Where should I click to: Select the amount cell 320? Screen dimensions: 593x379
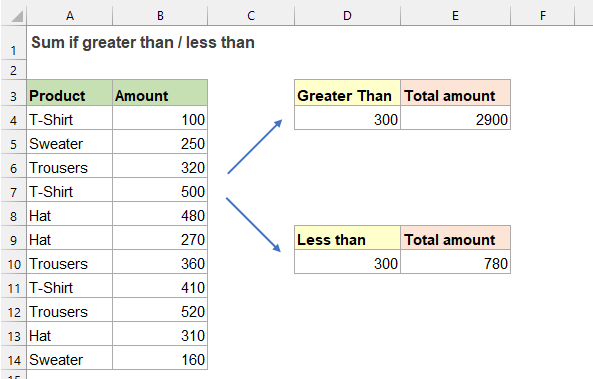point(160,166)
